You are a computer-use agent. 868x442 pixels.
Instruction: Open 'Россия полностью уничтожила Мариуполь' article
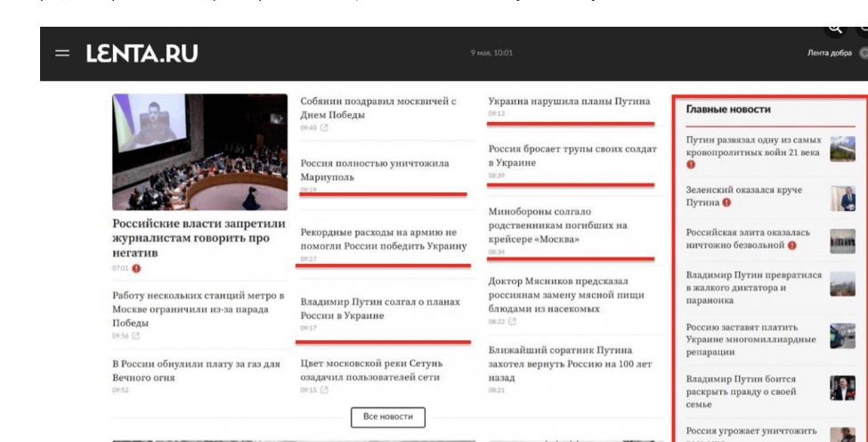(375, 170)
